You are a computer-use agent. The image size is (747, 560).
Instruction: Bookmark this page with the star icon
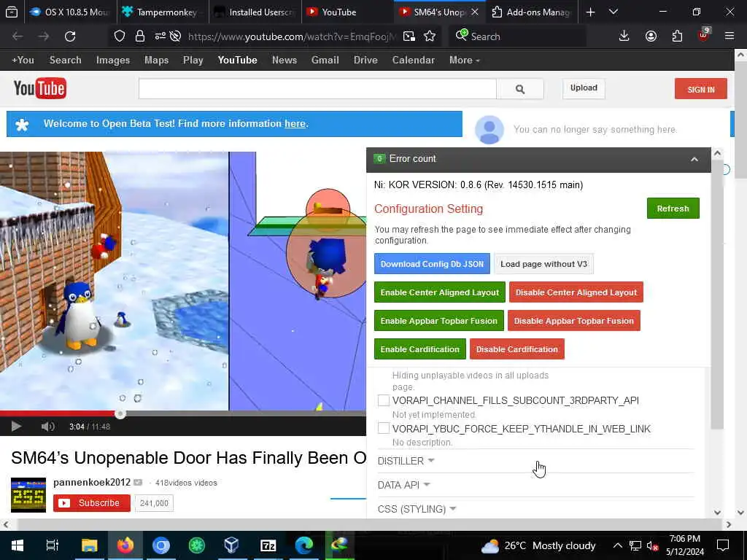(430, 36)
